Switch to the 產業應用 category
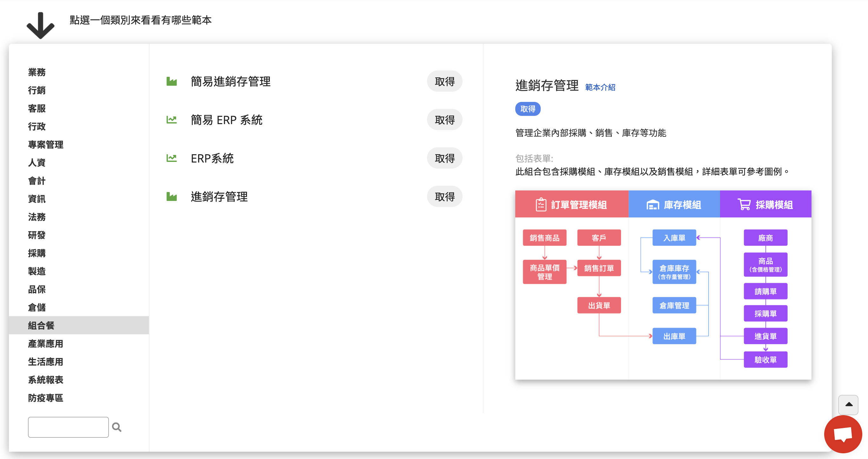868x459 pixels. 45,343
